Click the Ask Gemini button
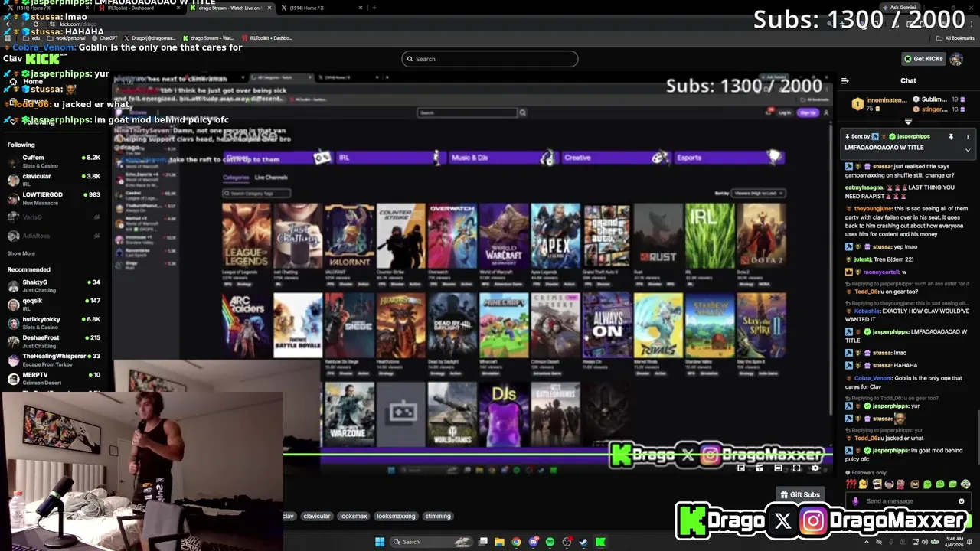The image size is (980, 551). click(899, 7)
